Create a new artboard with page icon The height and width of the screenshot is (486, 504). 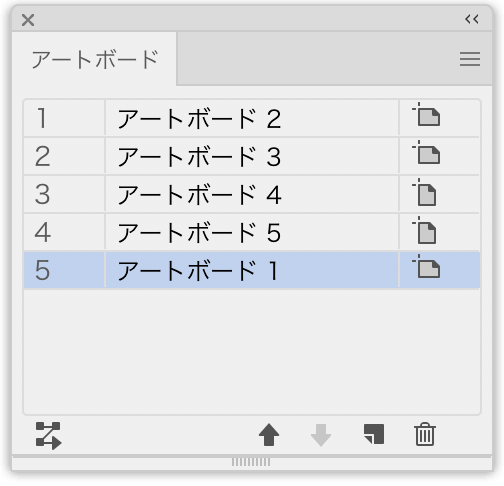click(374, 434)
